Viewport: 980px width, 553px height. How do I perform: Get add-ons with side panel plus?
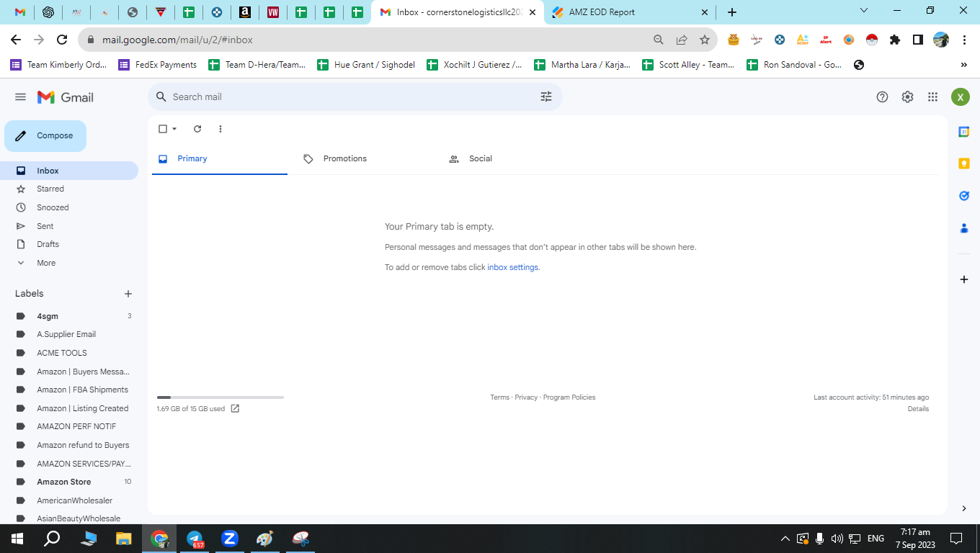[x=964, y=279]
